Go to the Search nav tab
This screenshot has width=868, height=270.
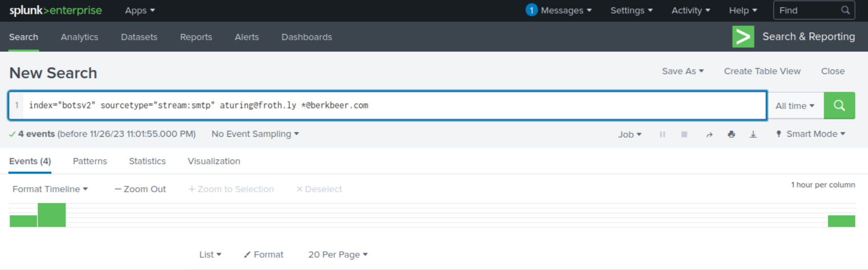point(24,37)
